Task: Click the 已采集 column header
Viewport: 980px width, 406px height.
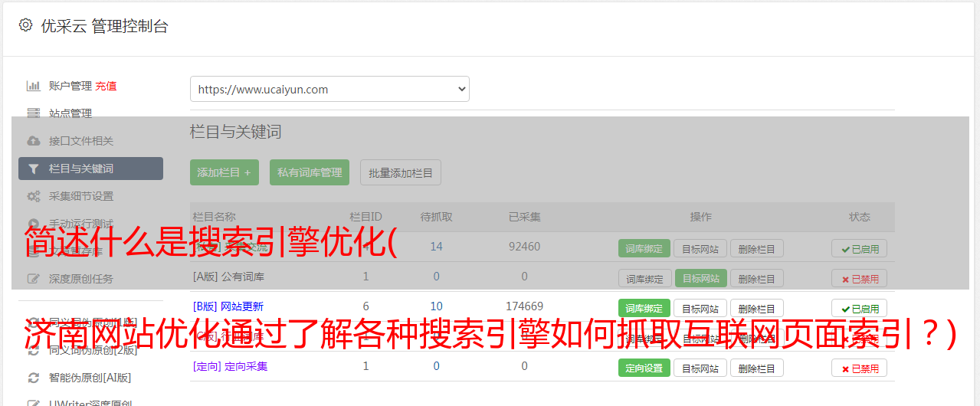Action: [x=524, y=217]
